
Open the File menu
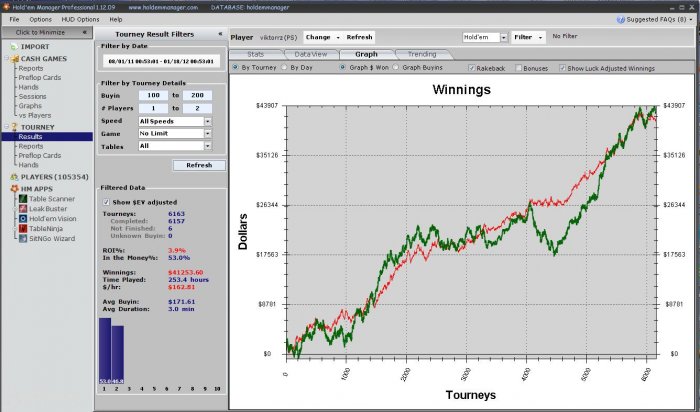point(14,20)
